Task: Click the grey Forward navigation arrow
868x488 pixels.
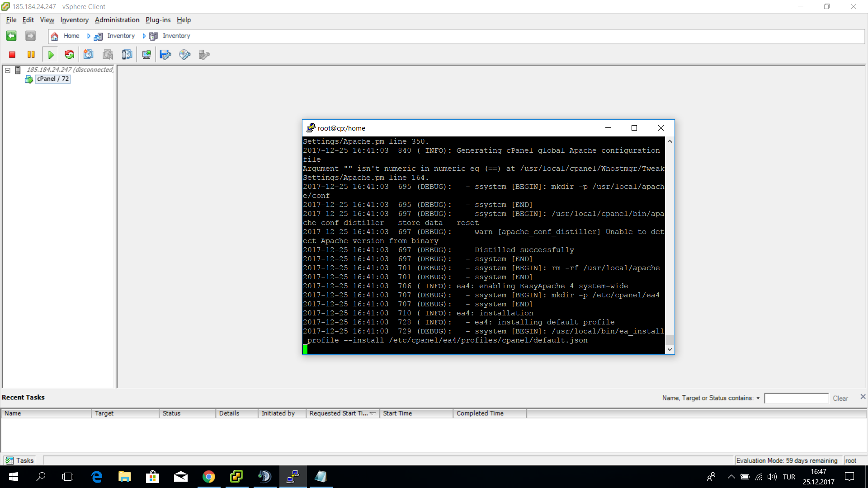Action: coord(30,36)
